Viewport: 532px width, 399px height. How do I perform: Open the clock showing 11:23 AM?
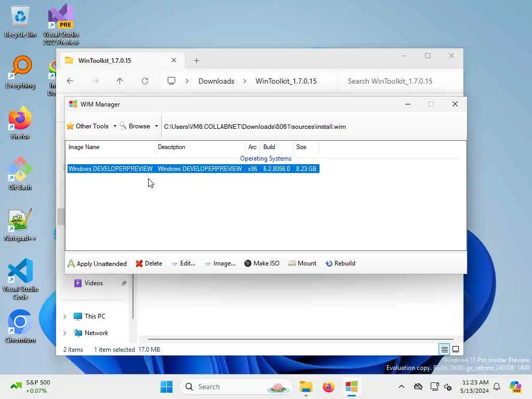coord(475,387)
